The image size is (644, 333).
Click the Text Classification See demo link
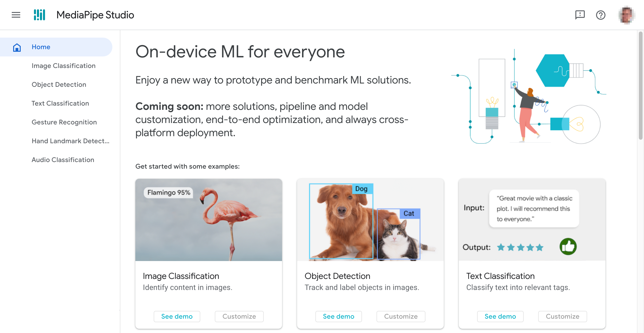(500, 316)
